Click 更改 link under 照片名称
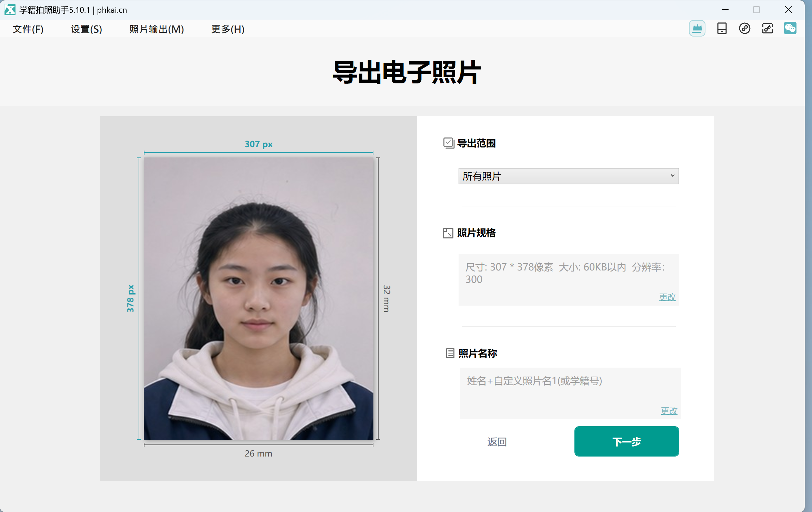812x512 pixels. (669, 411)
